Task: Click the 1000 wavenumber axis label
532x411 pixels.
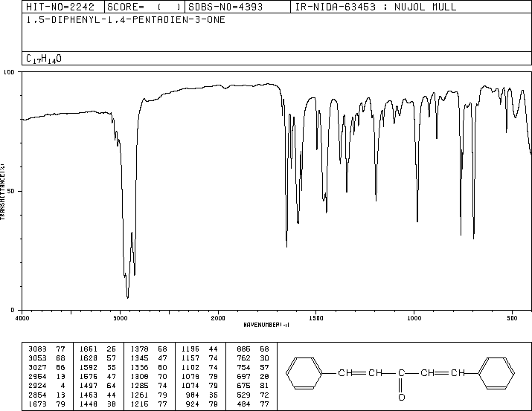Action: coord(414,318)
